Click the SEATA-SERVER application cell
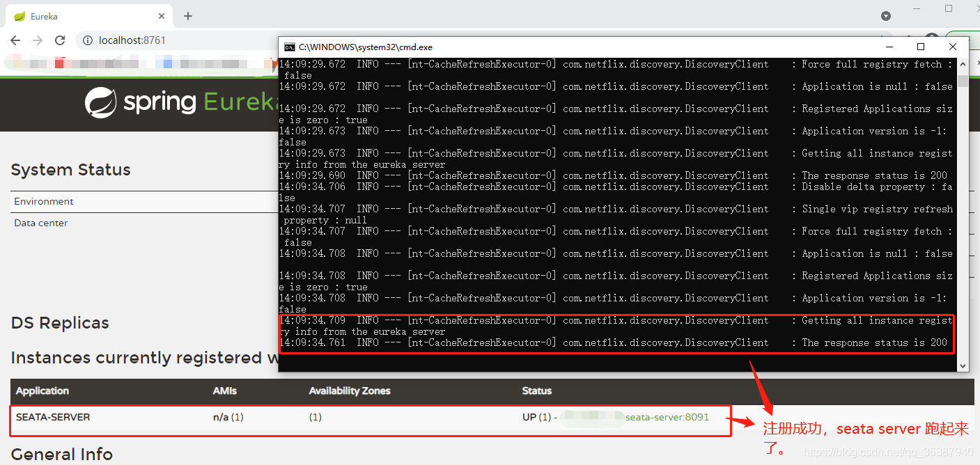The image size is (980, 465). tap(53, 417)
